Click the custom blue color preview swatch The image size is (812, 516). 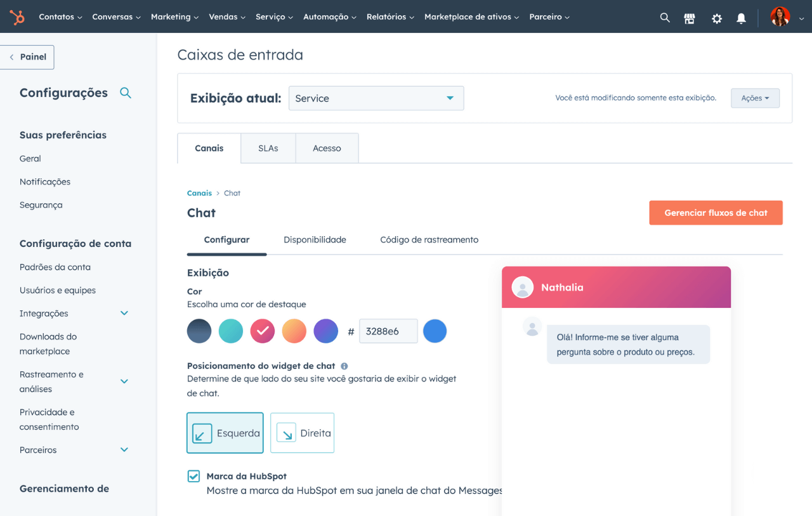(x=435, y=331)
